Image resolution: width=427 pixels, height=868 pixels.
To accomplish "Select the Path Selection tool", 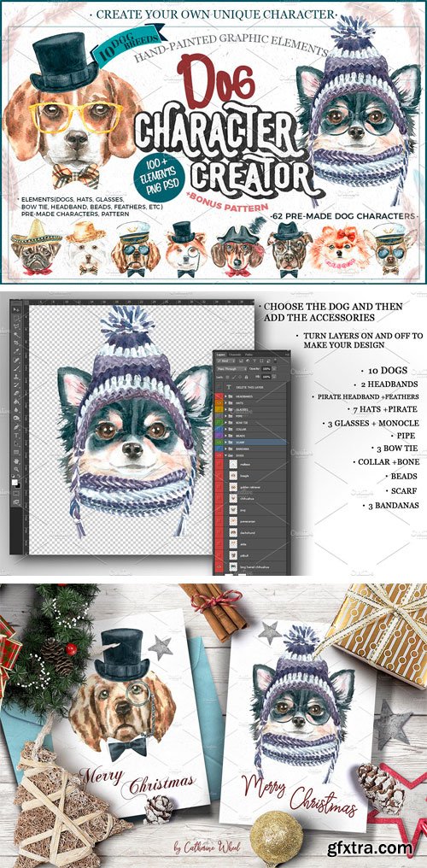I will click(x=16, y=443).
